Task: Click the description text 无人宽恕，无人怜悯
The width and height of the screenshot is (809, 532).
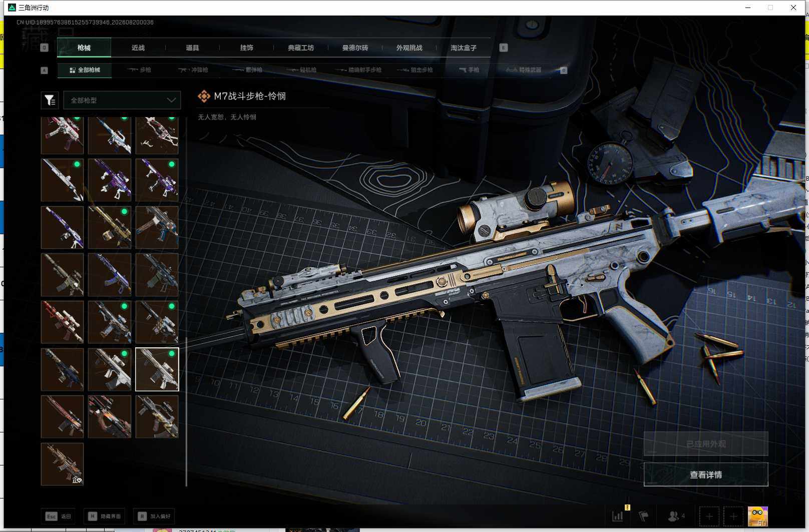Action: 227,117
